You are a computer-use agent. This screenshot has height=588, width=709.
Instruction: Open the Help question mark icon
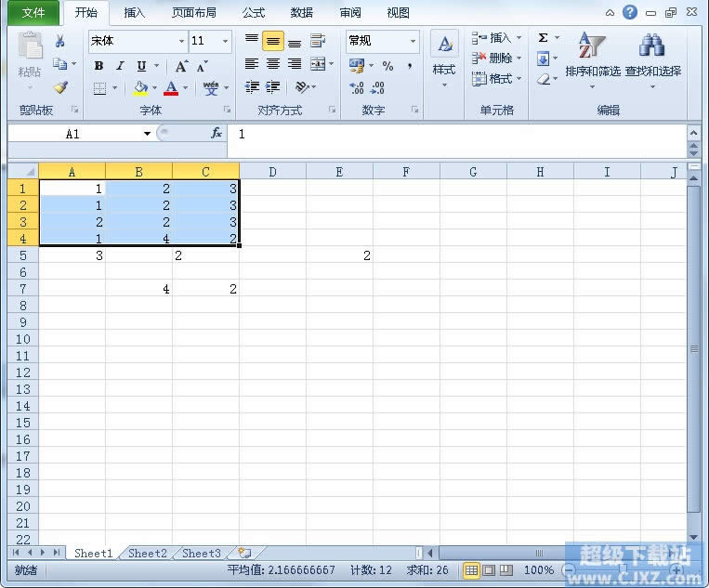[630, 13]
